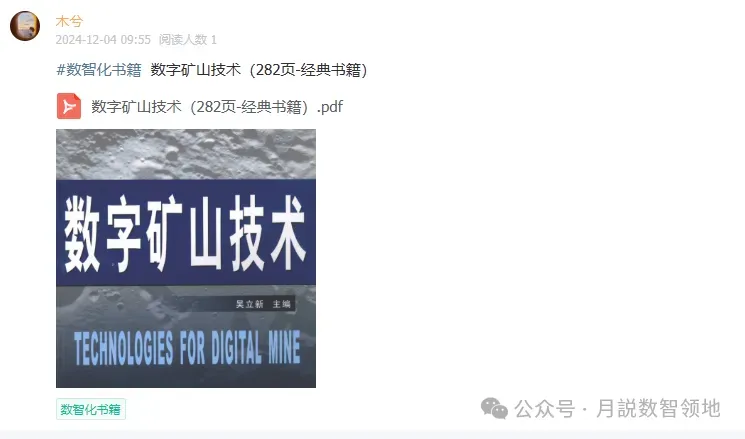The image size is (745, 439).
Task: Click the moon surface image atop the cover
Action: pyautogui.click(x=186, y=154)
